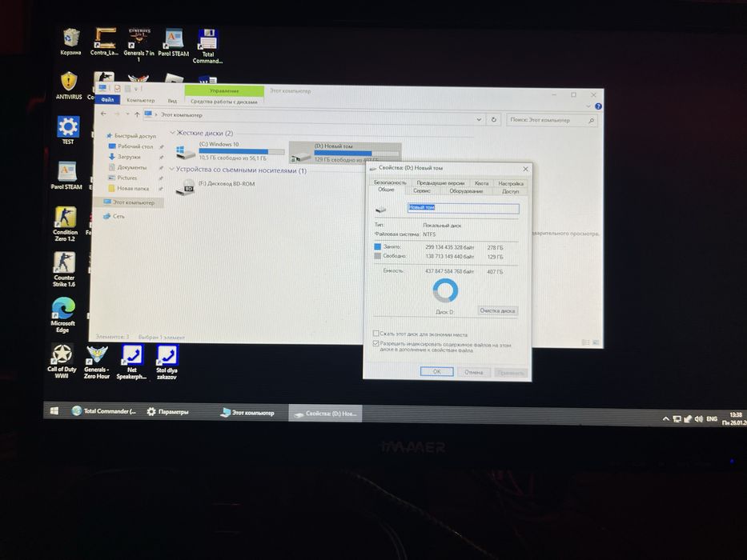Screen dimensions: 747x560
Task: Launch Call of Duty WWII desktop shortcut
Action: click(62, 361)
